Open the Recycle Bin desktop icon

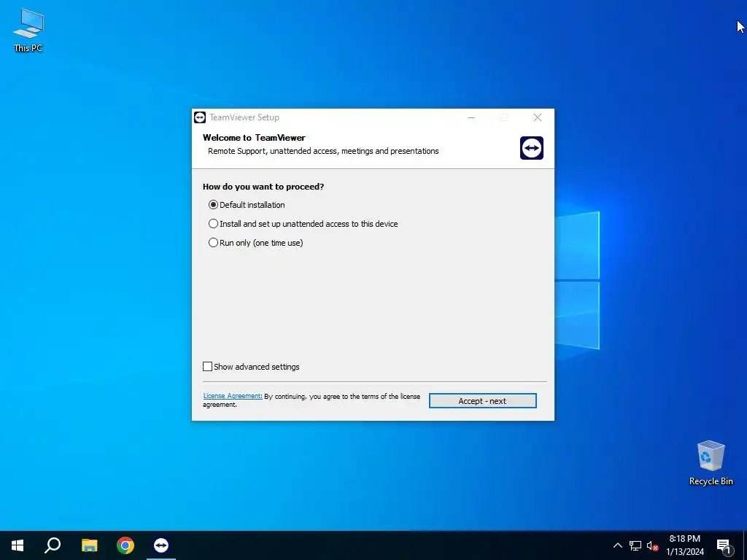click(x=711, y=463)
